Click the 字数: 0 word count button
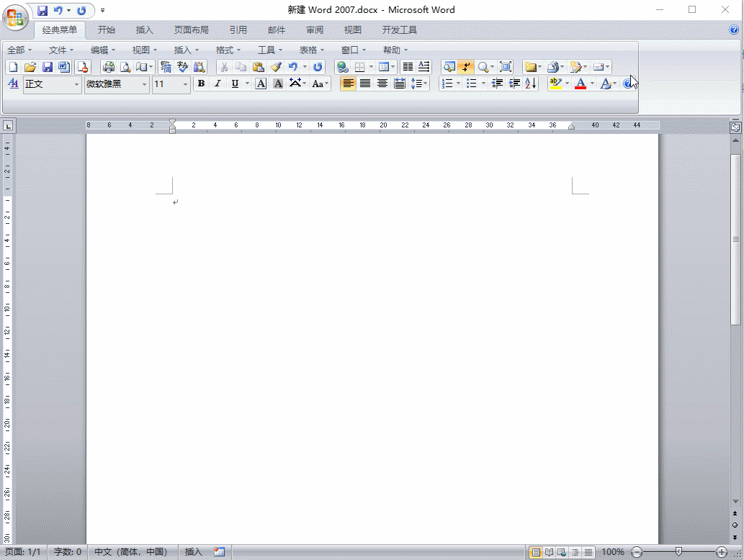 (x=68, y=552)
